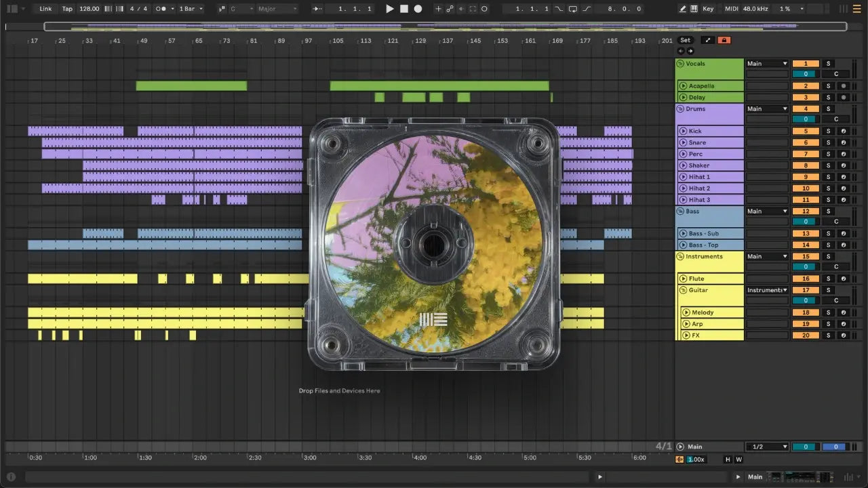Viewport: 868px width, 488px height.
Task: Mute Bass - Sub with activator 13
Action: (806, 233)
